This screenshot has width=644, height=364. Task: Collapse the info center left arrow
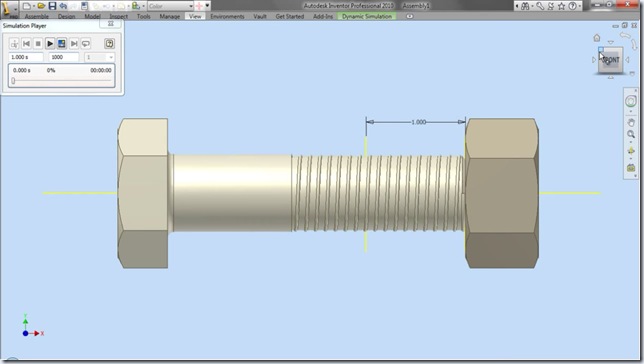point(517,6)
